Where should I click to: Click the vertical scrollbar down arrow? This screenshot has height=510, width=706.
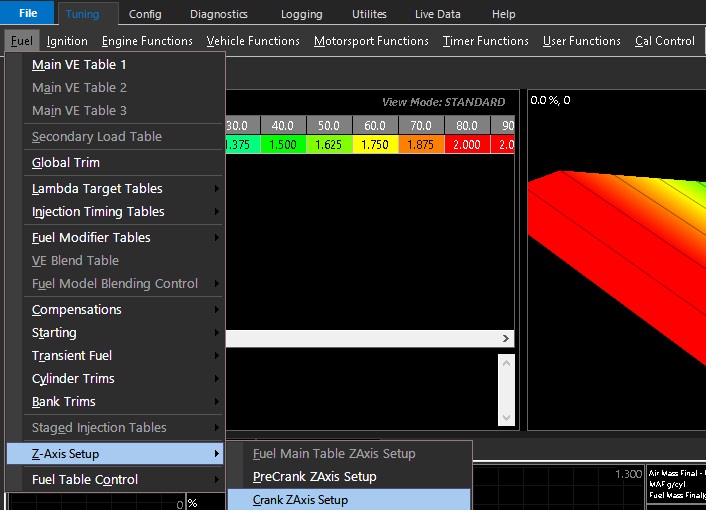tap(506, 417)
